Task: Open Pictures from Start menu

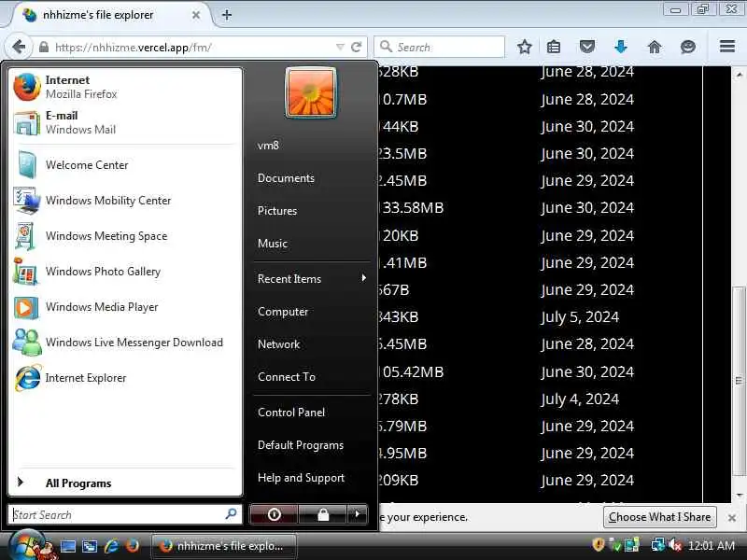Action: point(276,211)
